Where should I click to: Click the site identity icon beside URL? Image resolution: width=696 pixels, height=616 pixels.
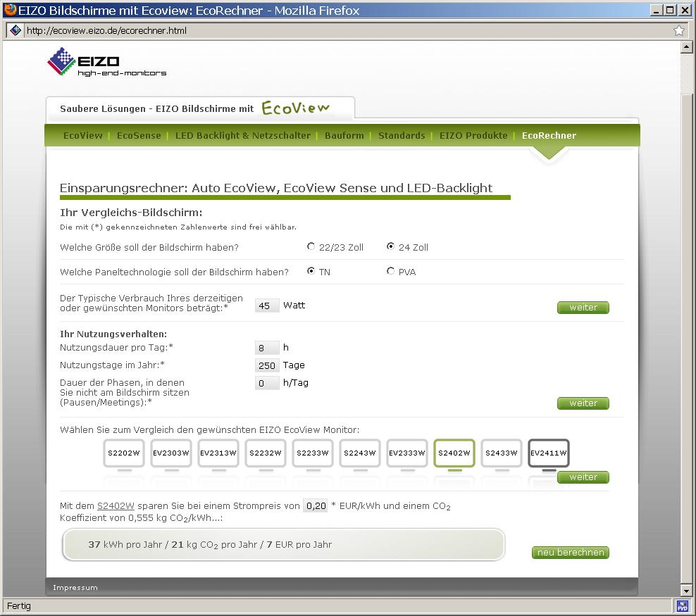click(15, 30)
